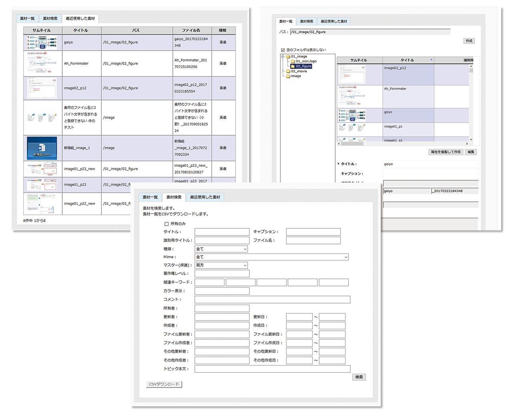Collapse the 01_image tree node
Viewport: 512px width, 420px height.
(x=283, y=56)
